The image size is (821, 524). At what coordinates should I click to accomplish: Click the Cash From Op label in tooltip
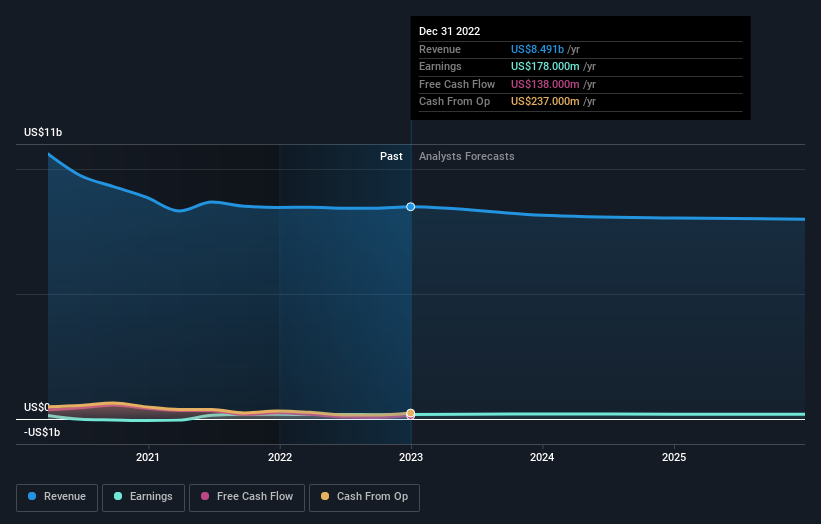tap(454, 102)
